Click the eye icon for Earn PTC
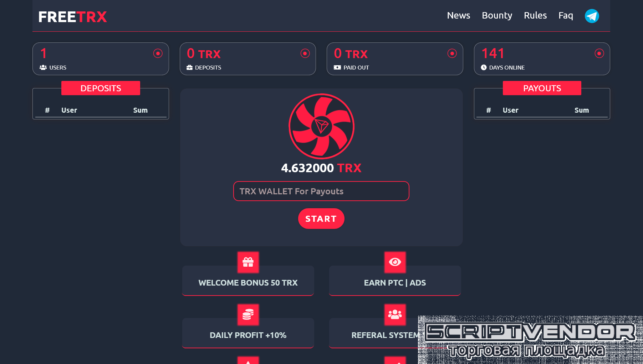 click(x=395, y=262)
